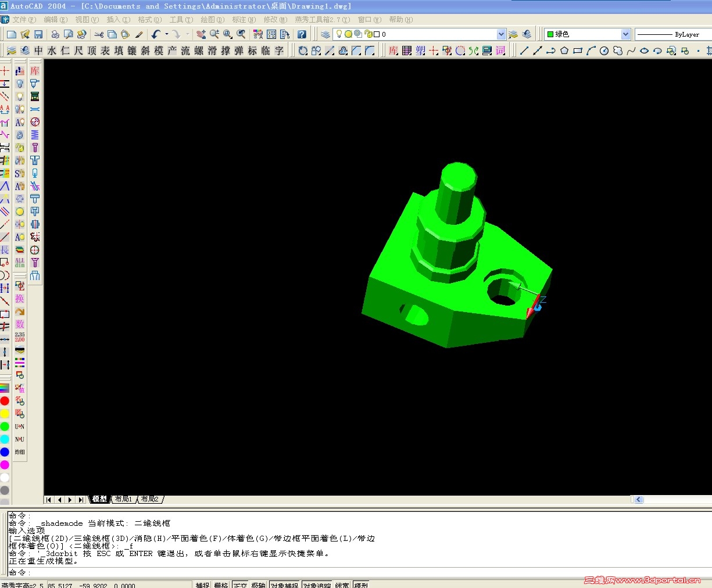Open the 视图 (View) menu

point(86,19)
